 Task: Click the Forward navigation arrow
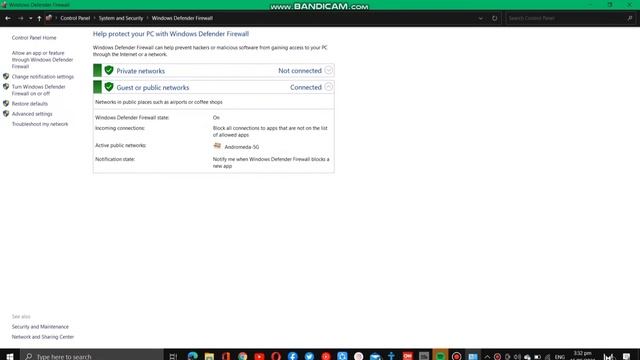coord(20,18)
